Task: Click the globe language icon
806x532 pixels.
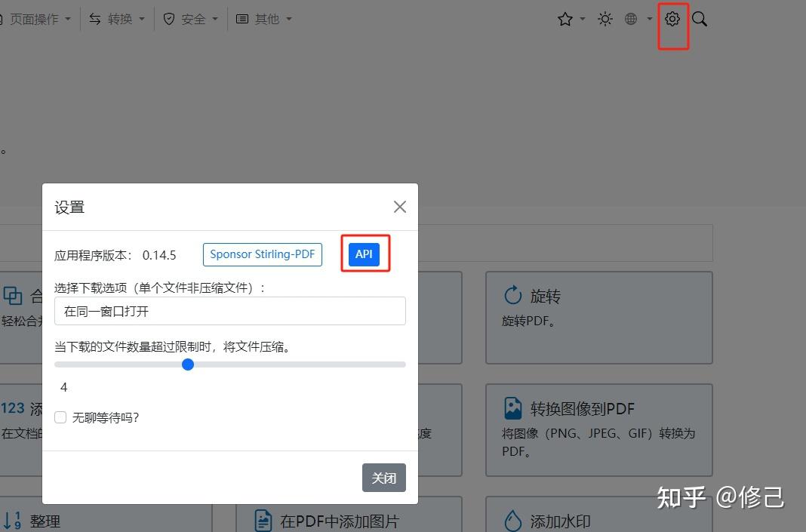Action: tap(631, 19)
